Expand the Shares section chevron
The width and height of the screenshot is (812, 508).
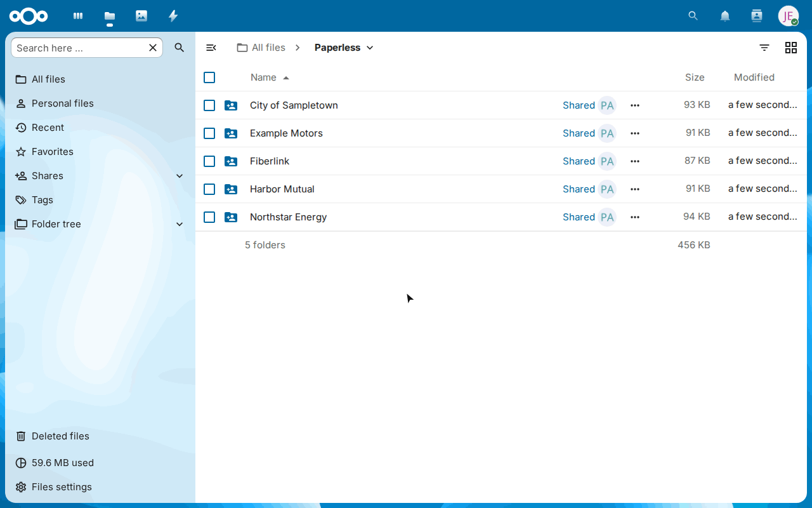pos(180,176)
